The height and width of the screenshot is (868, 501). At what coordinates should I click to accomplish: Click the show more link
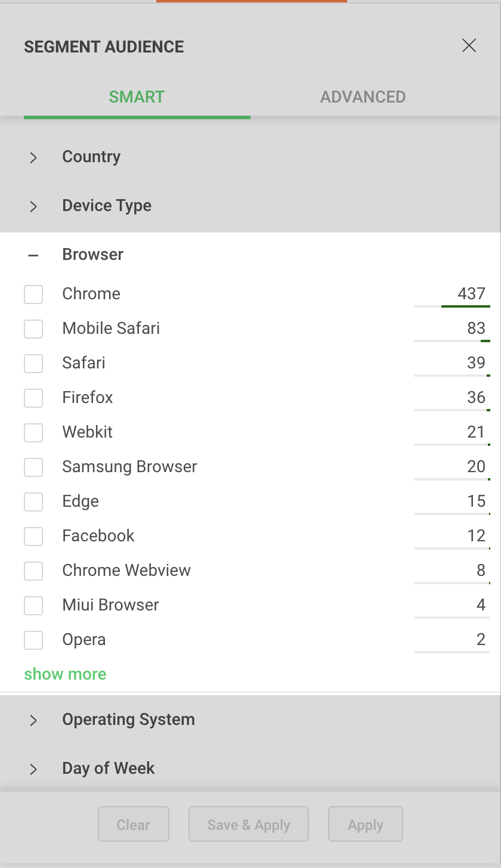click(x=65, y=674)
